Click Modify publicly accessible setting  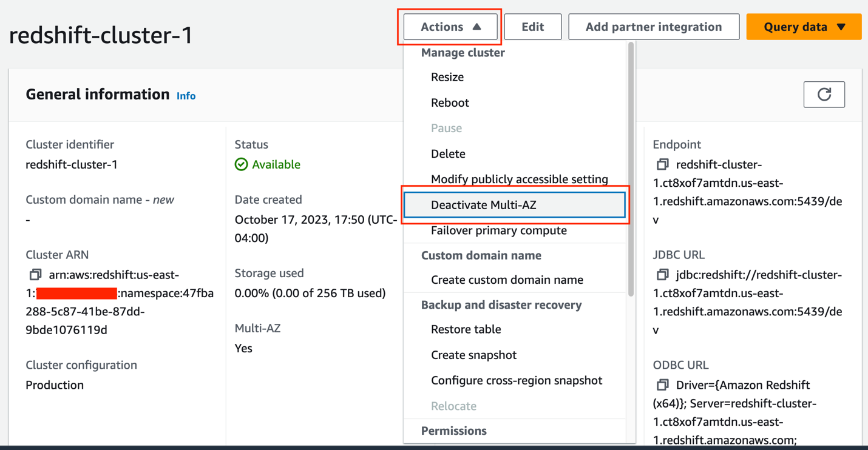519,180
